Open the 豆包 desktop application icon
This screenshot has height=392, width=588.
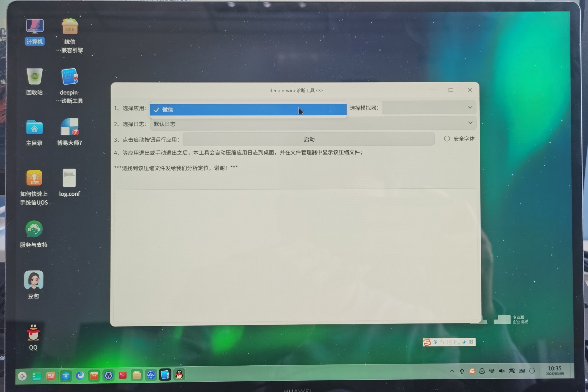click(34, 280)
